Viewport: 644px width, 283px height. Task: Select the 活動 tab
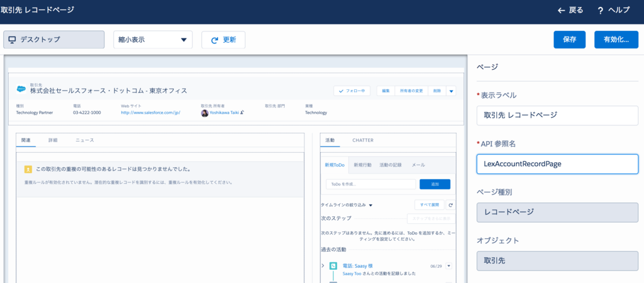(330, 140)
